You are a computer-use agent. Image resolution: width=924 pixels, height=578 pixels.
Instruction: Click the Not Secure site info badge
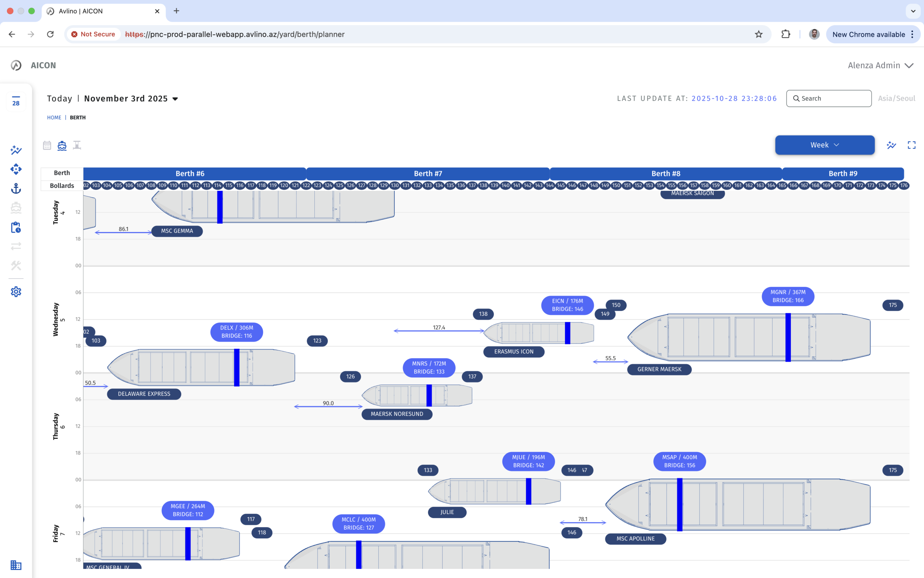tap(93, 34)
